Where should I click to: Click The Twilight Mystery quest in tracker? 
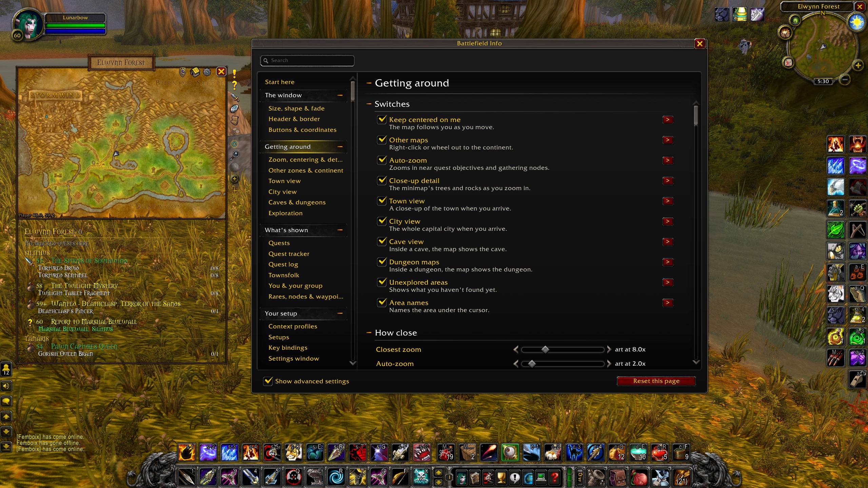point(84,286)
